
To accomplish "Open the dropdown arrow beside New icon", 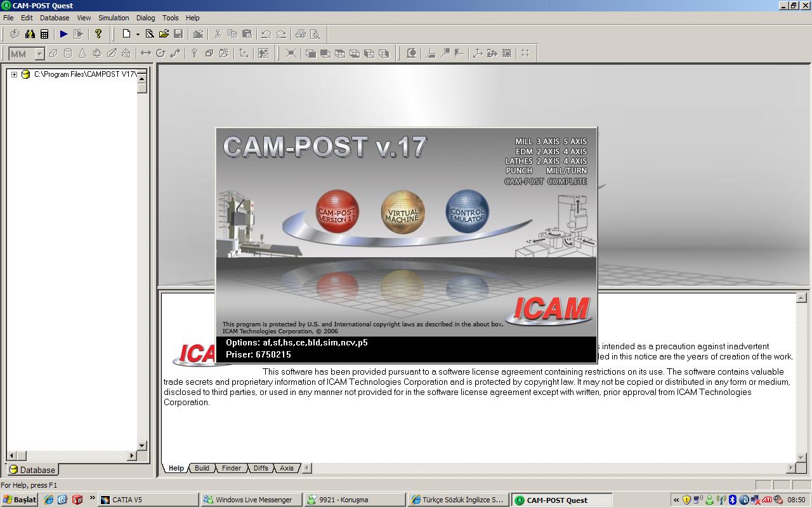I will (138, 34).
